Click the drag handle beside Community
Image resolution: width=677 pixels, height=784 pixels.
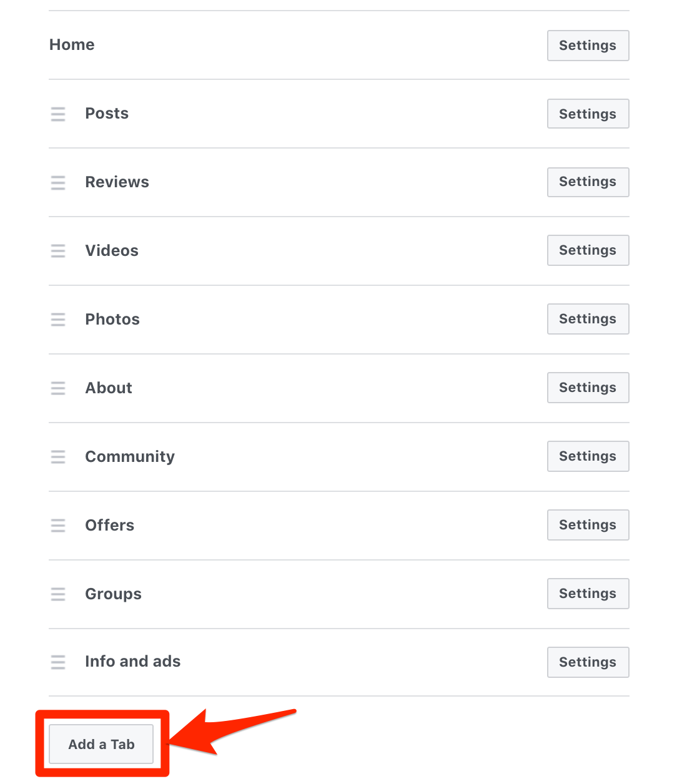pos(58,457)
